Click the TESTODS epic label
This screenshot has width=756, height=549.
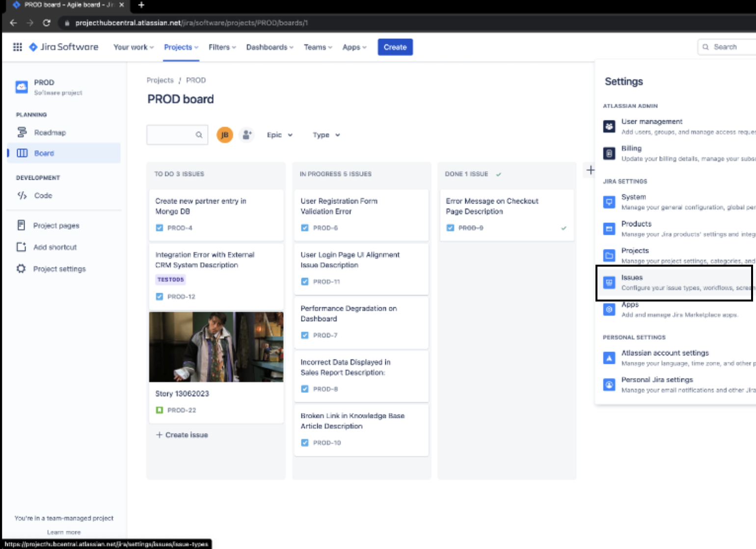171,279
